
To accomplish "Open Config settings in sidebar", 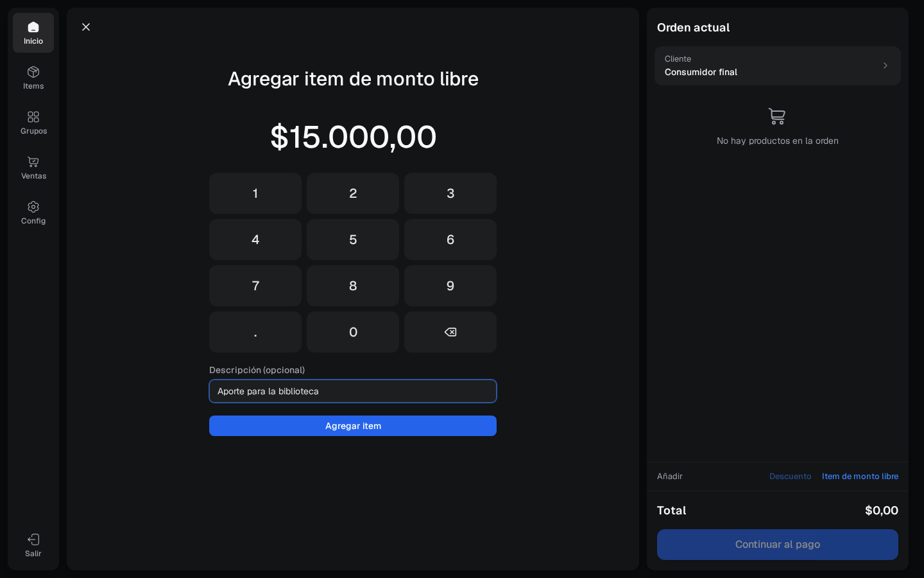I will tap(33, 213).
